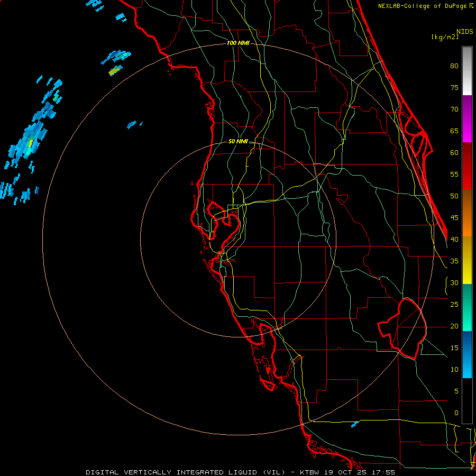The image size is (476, 476).
Task: Click the 15 value on the color scale
Action: coord(454,348)
